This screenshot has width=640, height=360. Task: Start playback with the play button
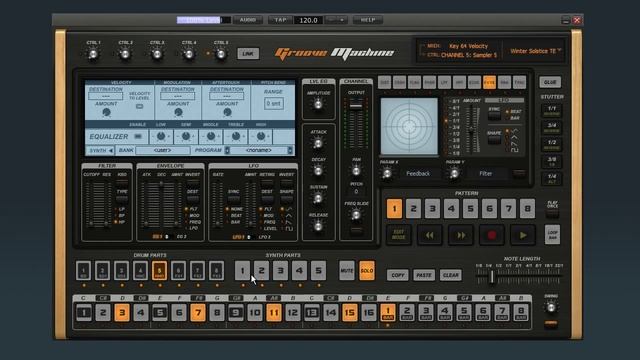(523, 235)
